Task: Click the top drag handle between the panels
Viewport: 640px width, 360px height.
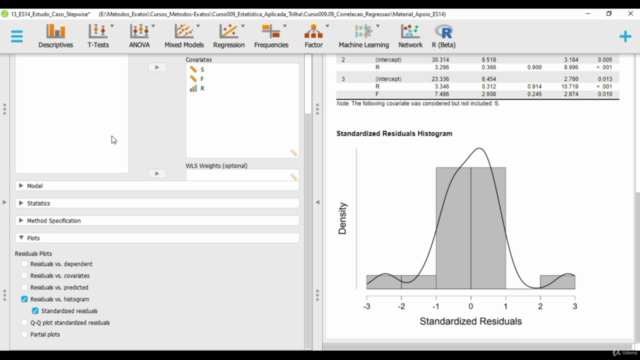Action: point(318,109)
